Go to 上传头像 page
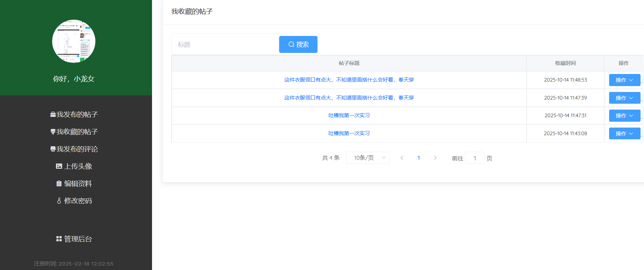 pyautogui.click(x=74, y=166)
